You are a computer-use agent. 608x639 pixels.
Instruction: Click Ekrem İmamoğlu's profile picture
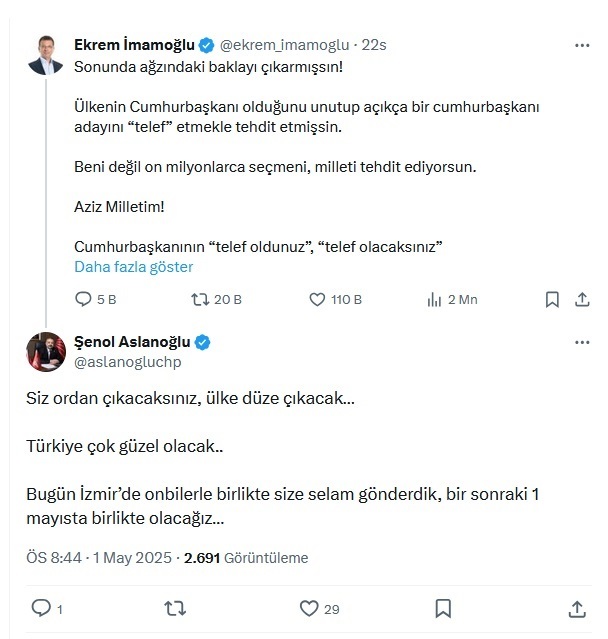tap(47, 55)
